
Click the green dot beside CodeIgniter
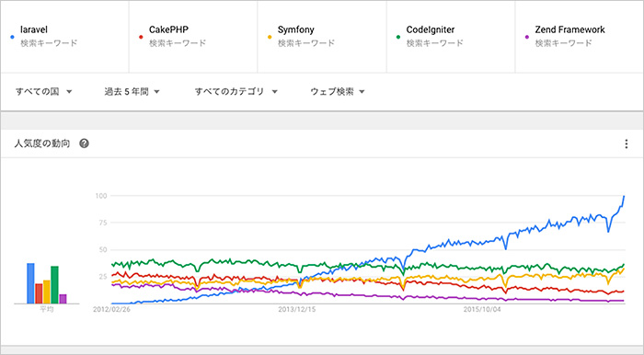click(x=398, y=37)
